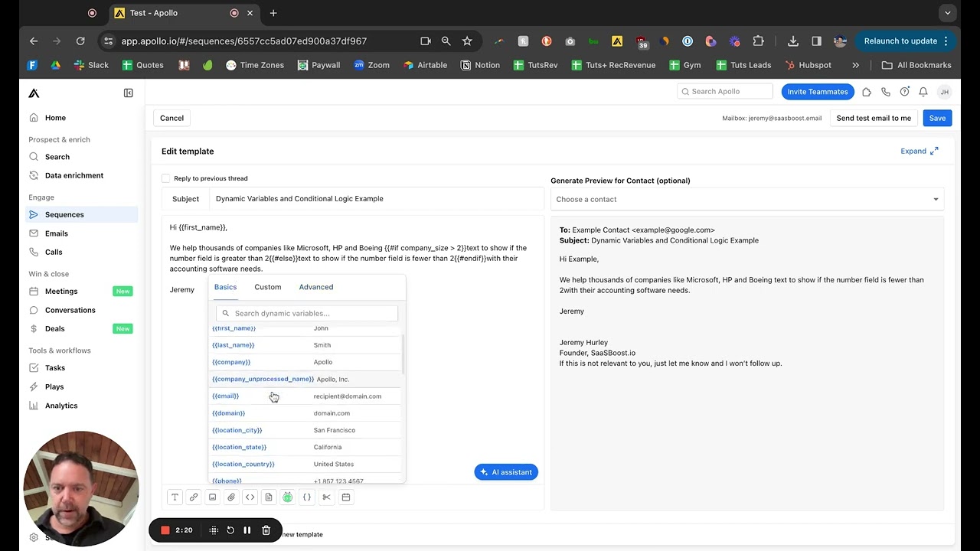Click Relaunch to update
Image resolution: width=980 pixels, height=551 pixels.
coord(906,41)
